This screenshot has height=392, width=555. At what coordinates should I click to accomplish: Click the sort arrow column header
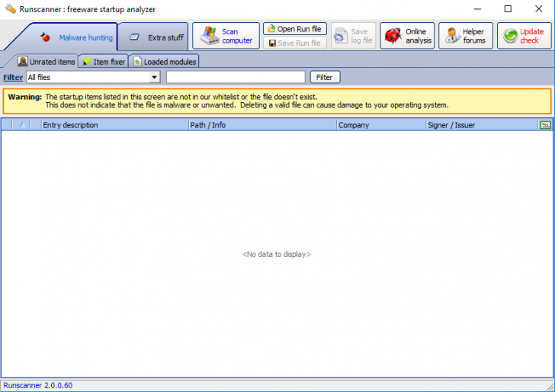pos(22,124)
